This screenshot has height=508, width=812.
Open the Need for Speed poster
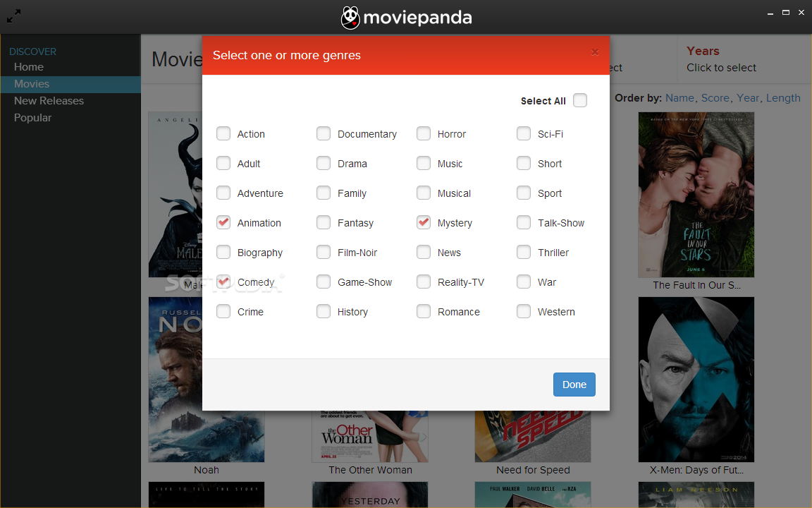coord(533,437)
